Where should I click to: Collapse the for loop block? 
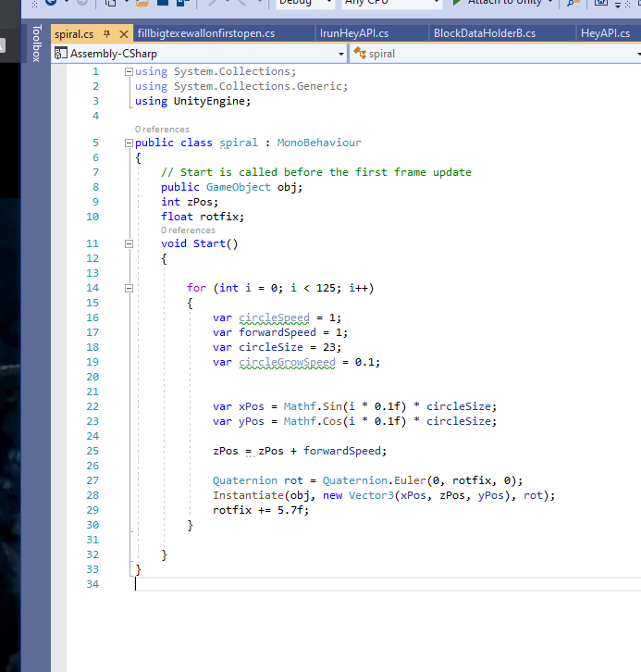(x=129, y=288)
